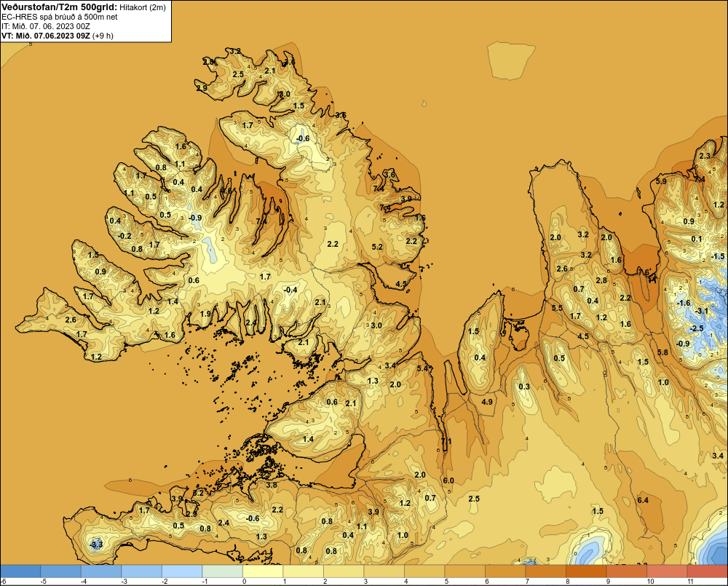Select the legend tick label 11
The image size is (728, 586).
pos(690,582)
